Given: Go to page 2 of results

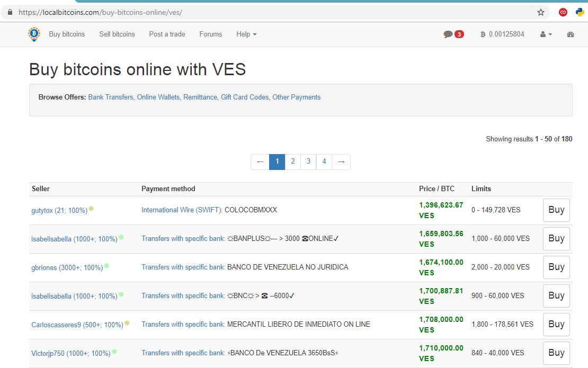Looking at the screenshot, I should click(x=293, y=162).
